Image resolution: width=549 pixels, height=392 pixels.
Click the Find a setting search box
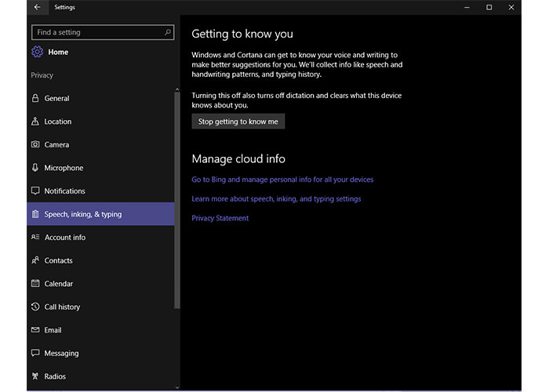tap(98, 33)
